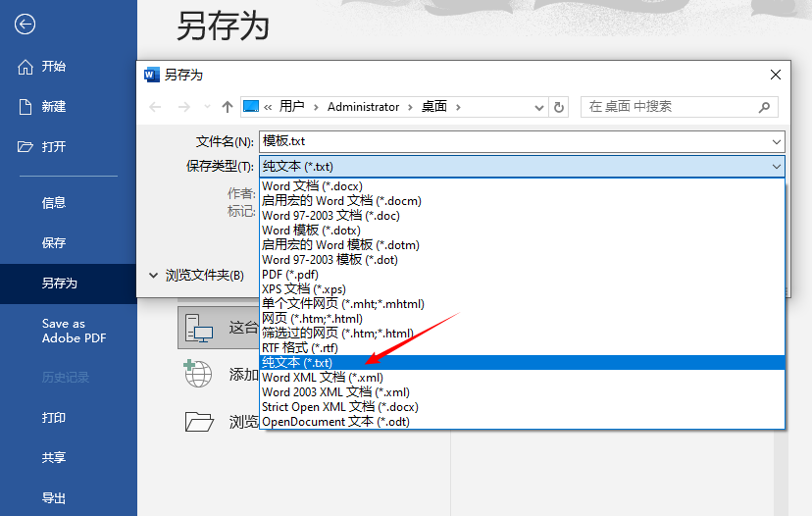Select 筛选过的网页 file type
The width and height of the screenshot is (812, 516).
pyautogui.click(x=522, y=334)
